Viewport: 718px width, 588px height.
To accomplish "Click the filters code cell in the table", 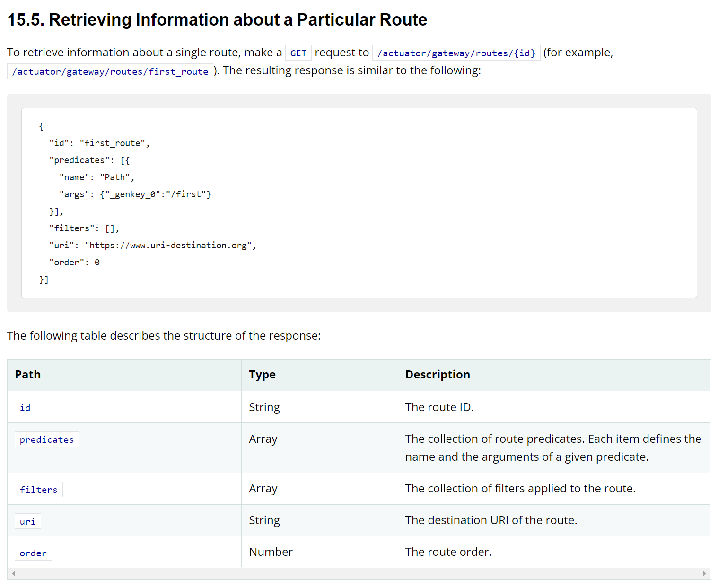I will (38, 490).
